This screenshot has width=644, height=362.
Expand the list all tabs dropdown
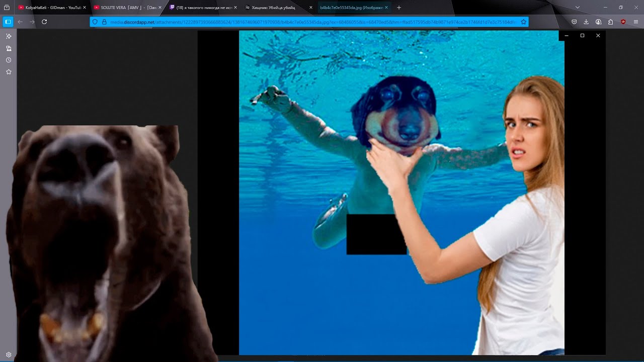pos(578,8)
